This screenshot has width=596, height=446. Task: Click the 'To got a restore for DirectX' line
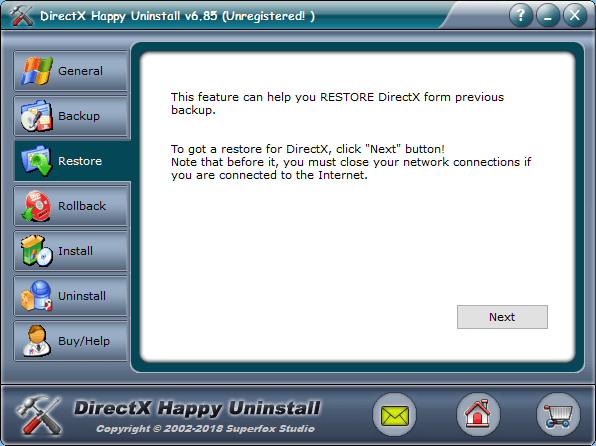pos(308,149)
